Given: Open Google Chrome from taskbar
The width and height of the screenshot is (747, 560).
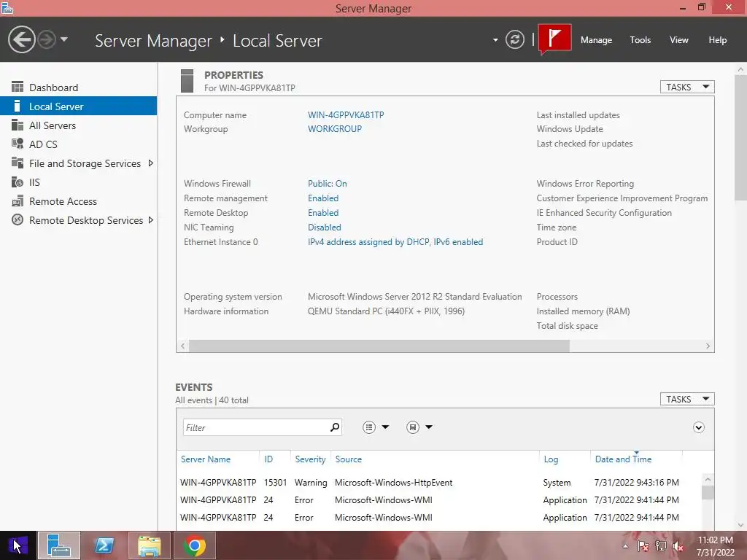Looking at the screenshot, I should (x=194, y=545).
